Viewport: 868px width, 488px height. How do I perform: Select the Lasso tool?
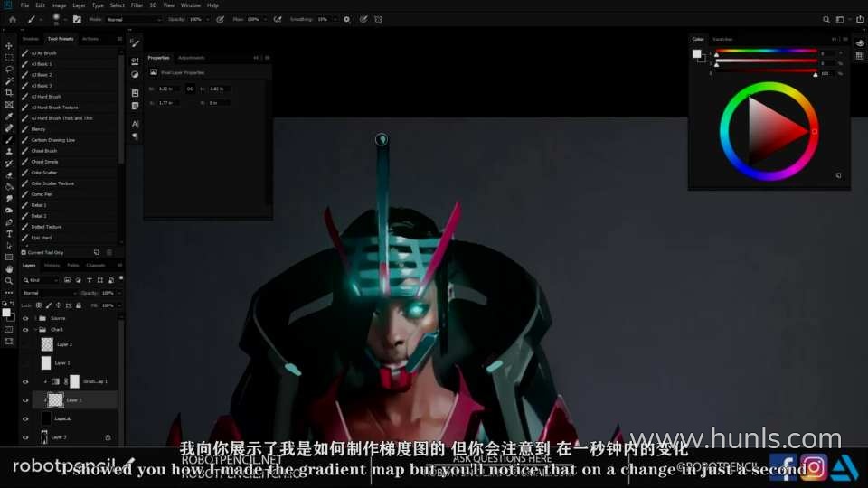pos(9,70)
